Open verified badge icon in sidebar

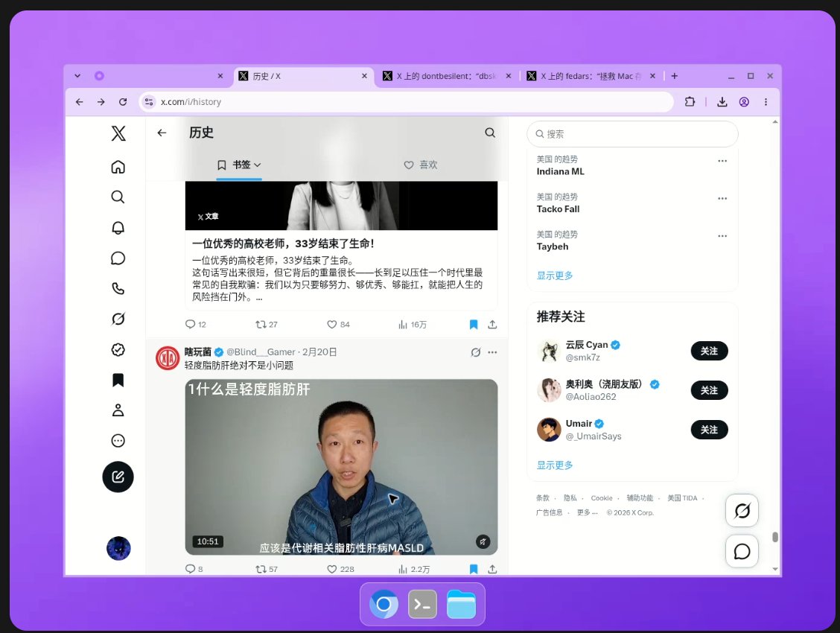[x=118, y=350]
